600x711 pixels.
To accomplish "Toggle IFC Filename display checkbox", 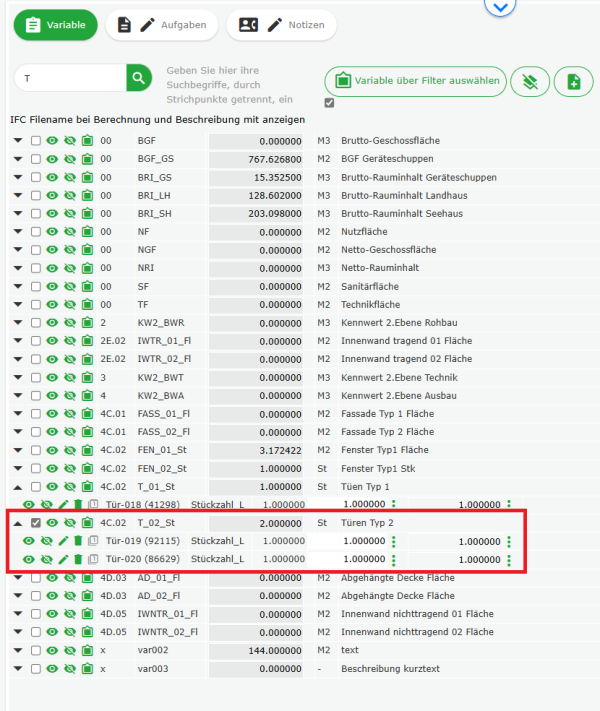I will point(329,103).
